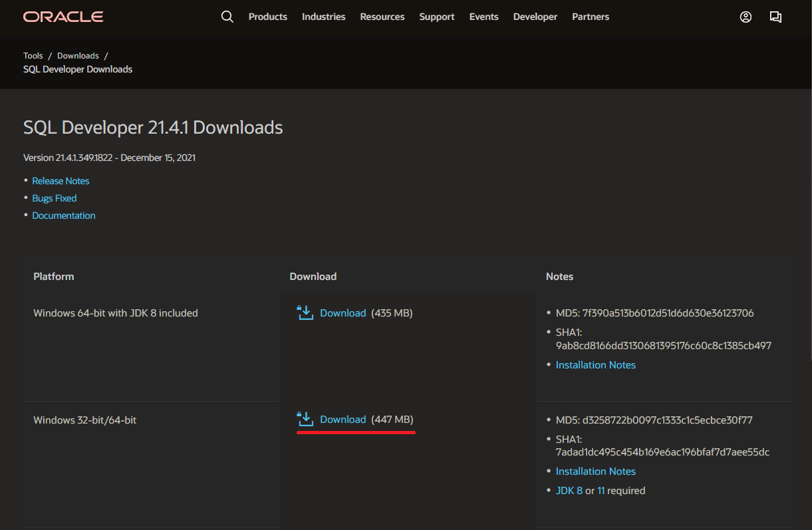The width and height of the screenshot is (812, 530).
Task: Open the chat contact icon
Action: coord(775,17)
